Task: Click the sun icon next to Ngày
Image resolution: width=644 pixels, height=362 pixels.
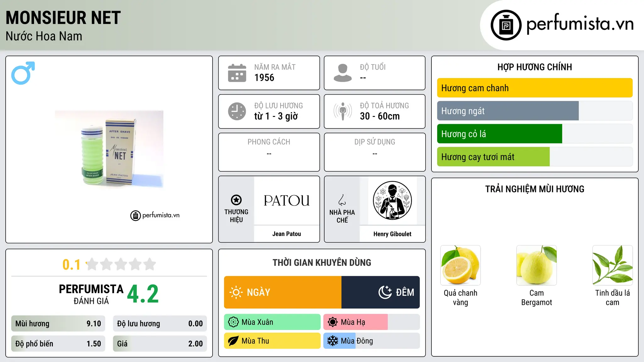Action: [x=236, y=292]
